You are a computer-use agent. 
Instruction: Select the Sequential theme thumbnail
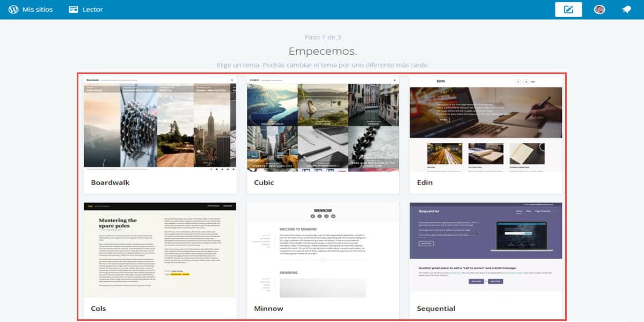pos(486,250)
